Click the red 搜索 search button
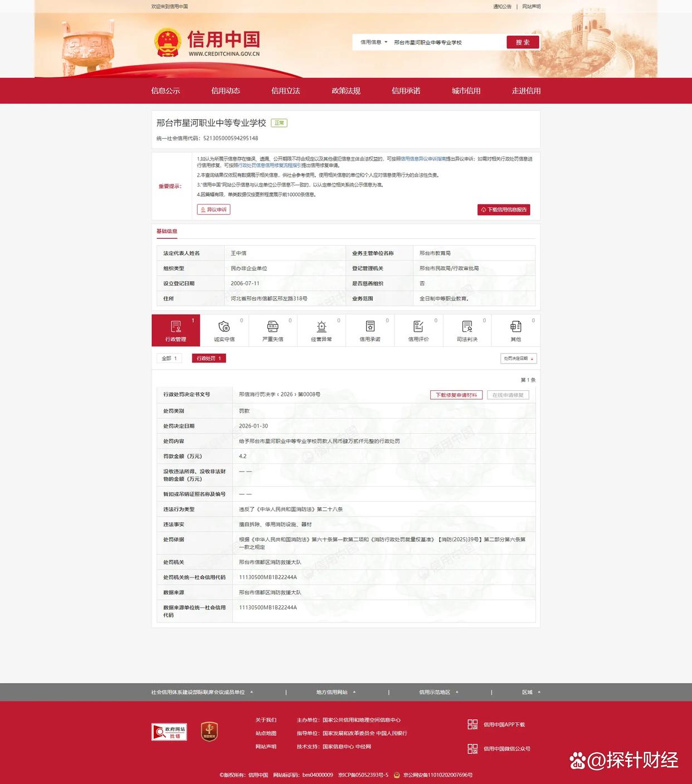The height and width of the screenshot is (784, 692). pyautogui.click(x=523, y=42)
